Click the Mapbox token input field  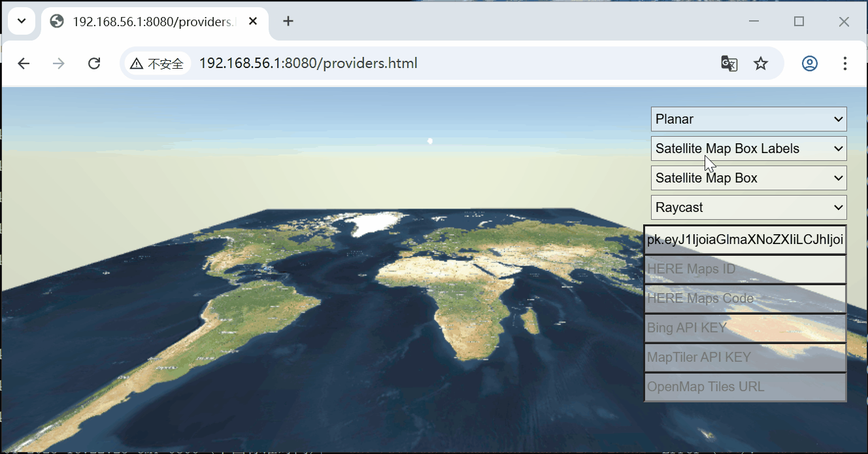click(x=745, y=239)
